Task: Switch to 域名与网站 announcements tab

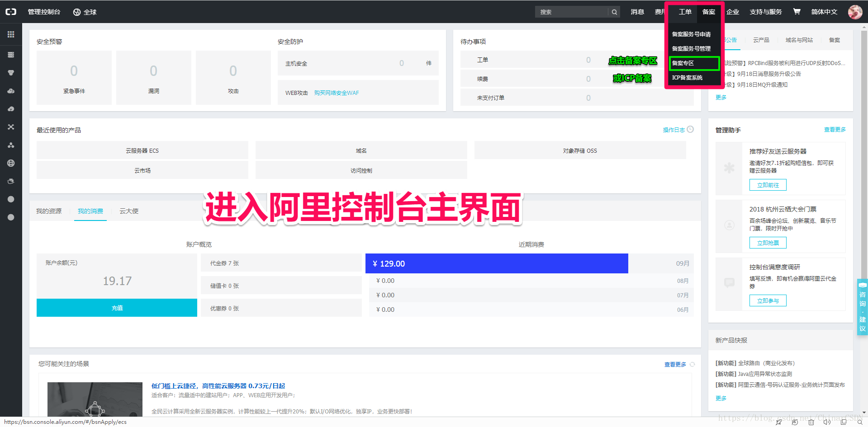Action: (799, 40)
